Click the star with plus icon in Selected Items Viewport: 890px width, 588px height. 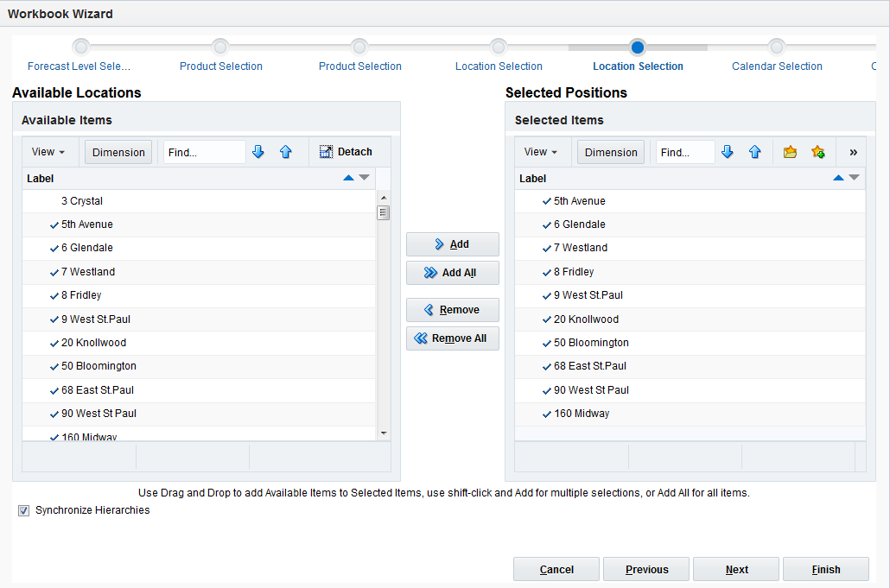tap(818, 152)
